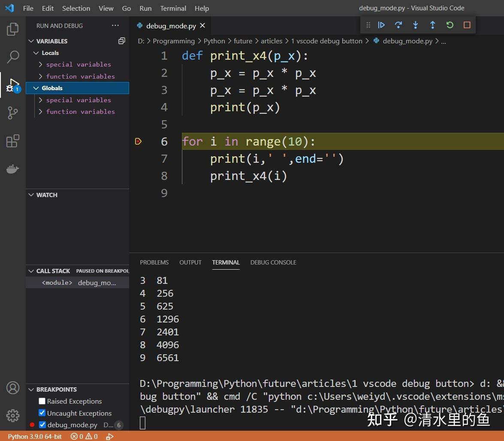
Task: Select the module debug_mode entry in Call Stack
Action: click(x=77, y=282)
